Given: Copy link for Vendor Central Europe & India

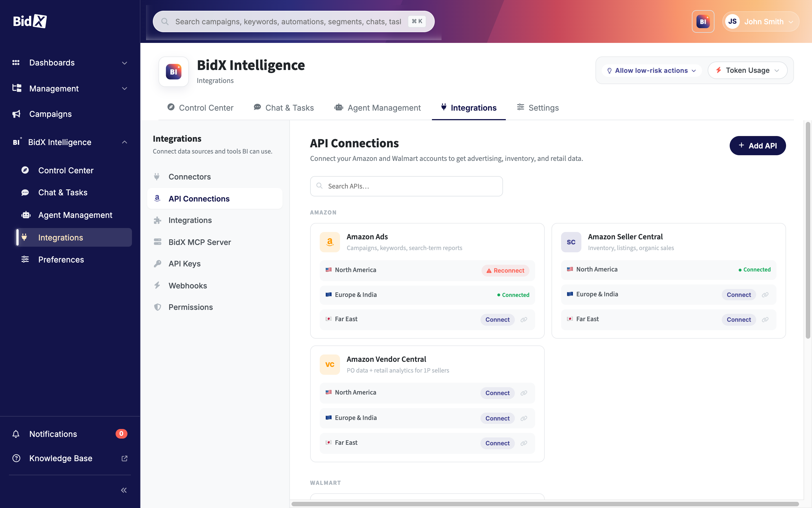Looking at the screenshot, I should pos(524,418).
